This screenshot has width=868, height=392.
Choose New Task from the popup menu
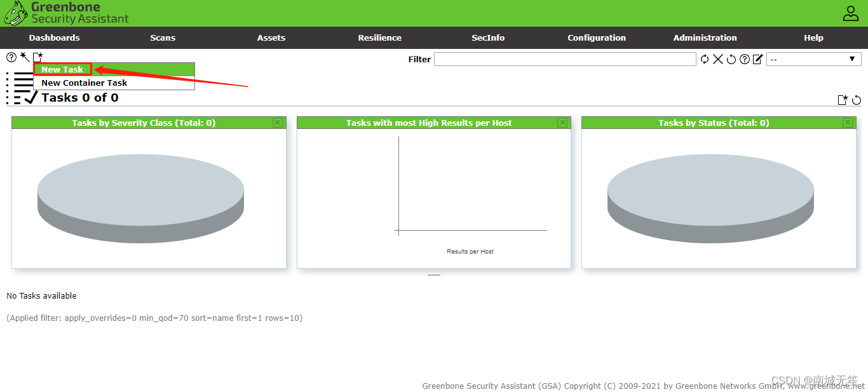(62, 69)
